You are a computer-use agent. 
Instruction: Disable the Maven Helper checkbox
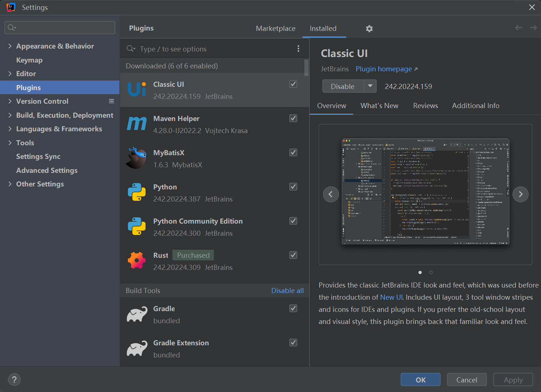click(293, 118)
